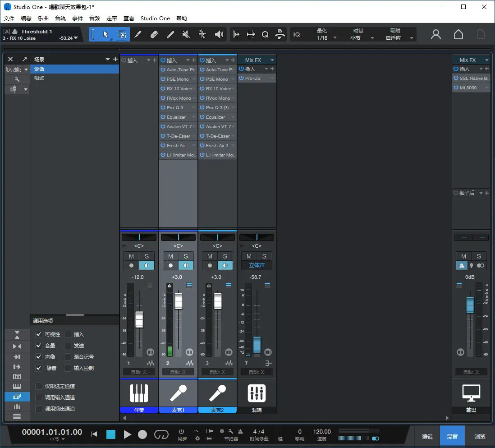Click 自动: 关 on channel 1 伴奏
Screen dimensions: 495x448
[139, 372]
